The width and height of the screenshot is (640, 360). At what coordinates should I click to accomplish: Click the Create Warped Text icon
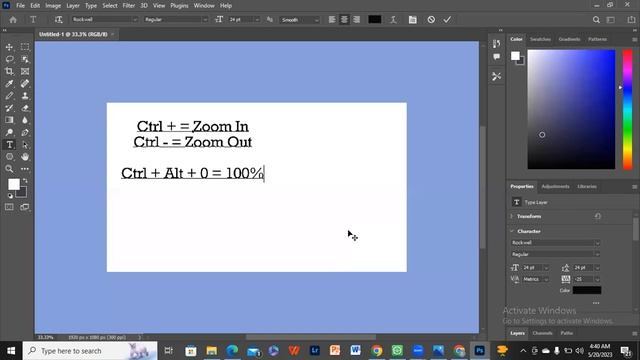pyautogui.click(x=393, y=20)
